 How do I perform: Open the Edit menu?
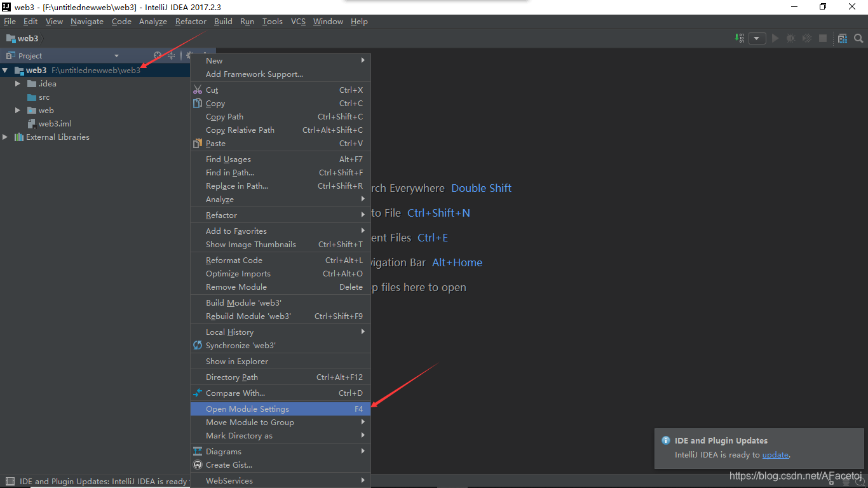pos(31,22)
